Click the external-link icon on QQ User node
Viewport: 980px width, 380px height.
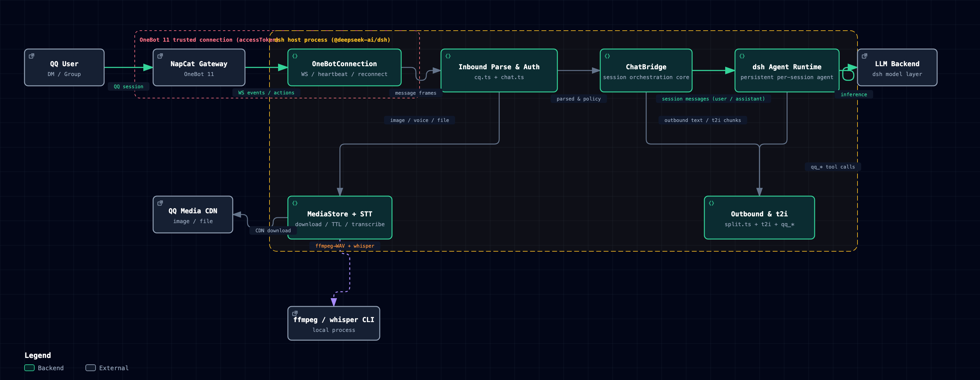click(32, 56)
